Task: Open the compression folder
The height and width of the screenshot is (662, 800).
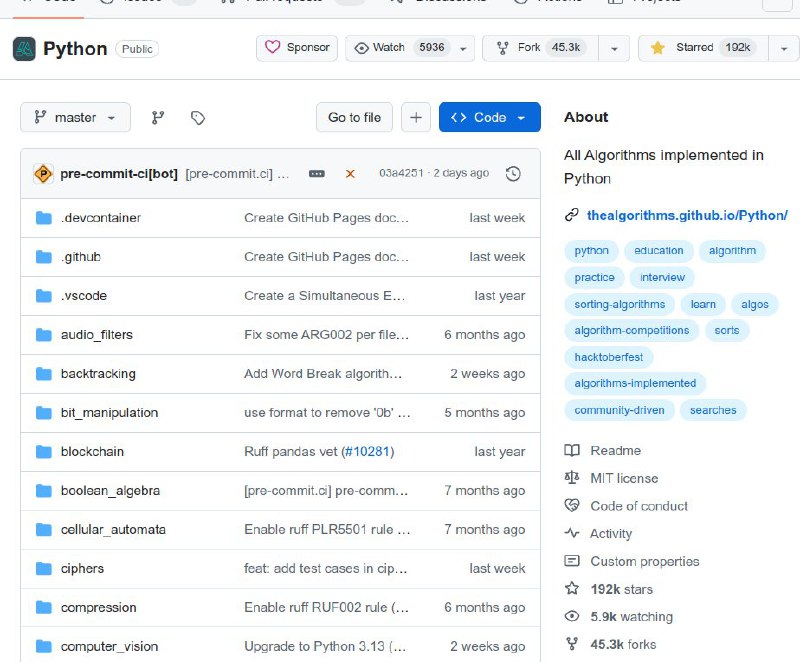Action: tap(98, 608)
